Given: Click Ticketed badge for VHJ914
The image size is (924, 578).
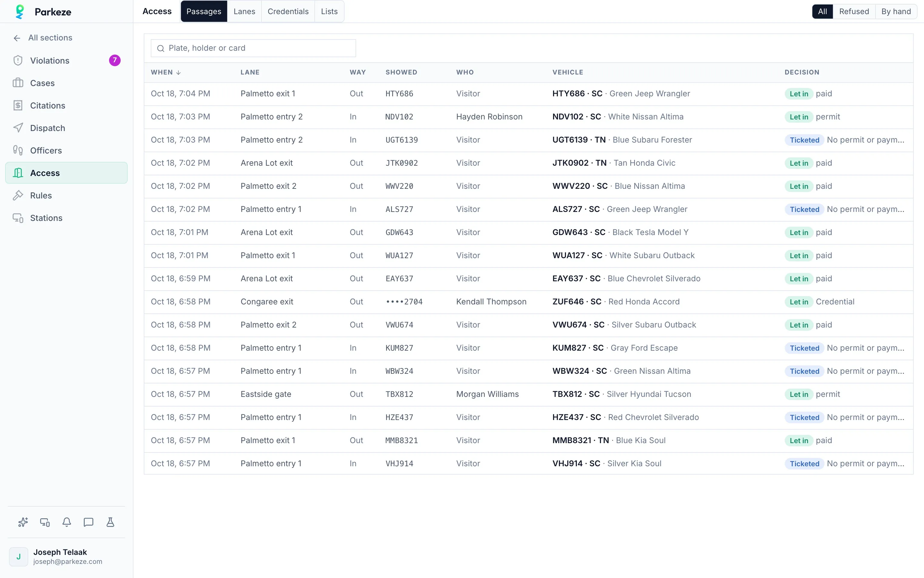Looking at the screenshot, I should pos(805,464).
